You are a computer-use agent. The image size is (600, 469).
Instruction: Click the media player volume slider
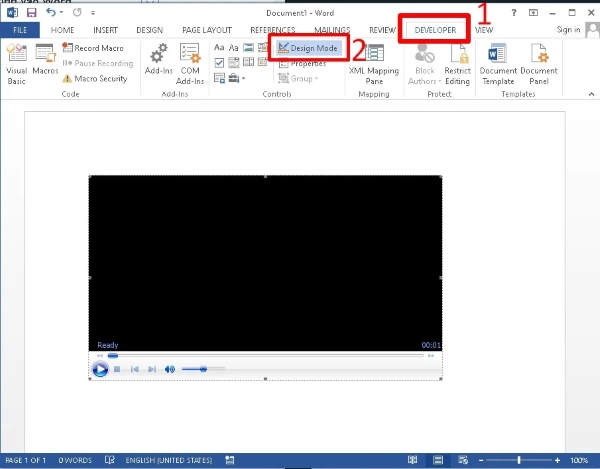(203, 369)
